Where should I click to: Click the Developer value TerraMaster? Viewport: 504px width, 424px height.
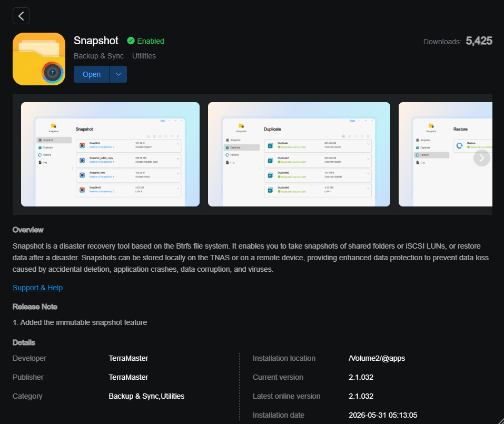(x=129, y=358)
